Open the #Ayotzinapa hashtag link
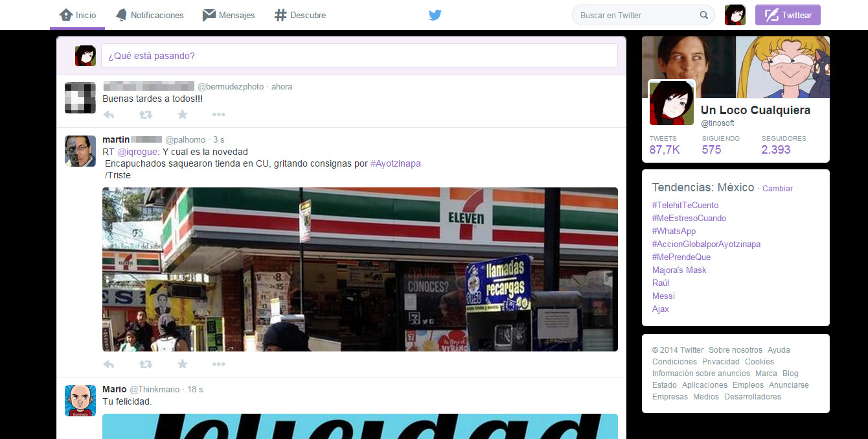Screen dimensions: 868x439 pyautogui.click(x=396, y=163)
